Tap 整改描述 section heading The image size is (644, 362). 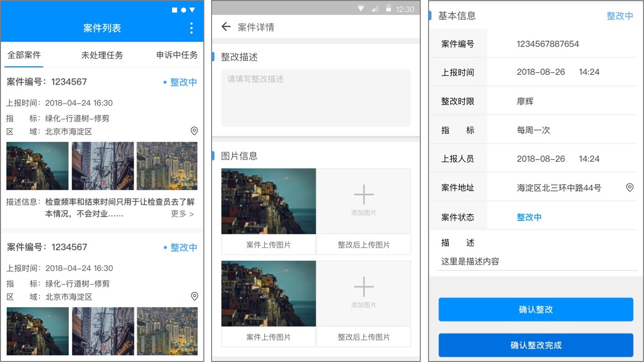pos(239,57)
